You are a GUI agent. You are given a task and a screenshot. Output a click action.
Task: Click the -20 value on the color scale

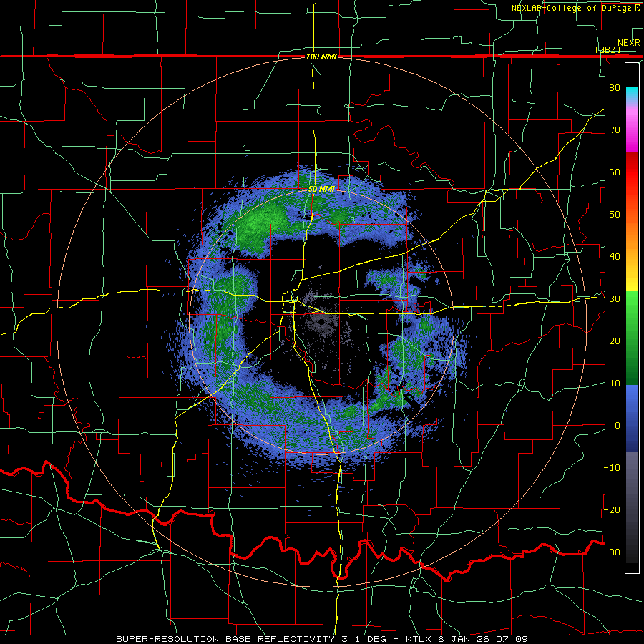click(612, 510)
